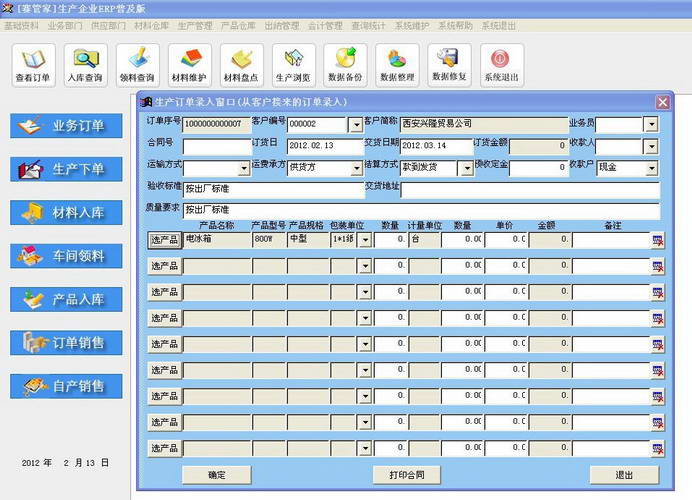Image resolution: width=692 pixels, height=500 pixels.
Task: Open the 查询统计 menu
Action: [x=369, y=26]
